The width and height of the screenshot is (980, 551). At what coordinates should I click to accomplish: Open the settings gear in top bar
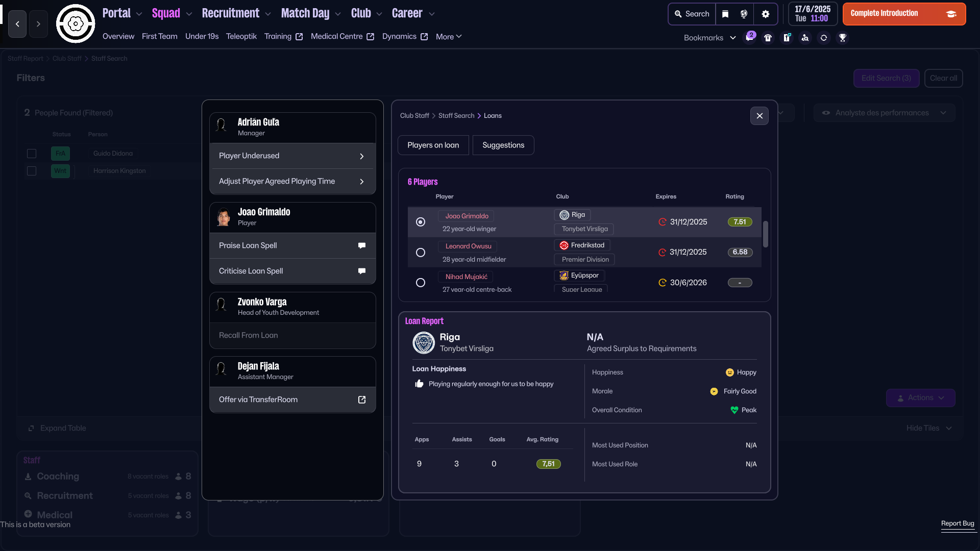coord(765,14)
